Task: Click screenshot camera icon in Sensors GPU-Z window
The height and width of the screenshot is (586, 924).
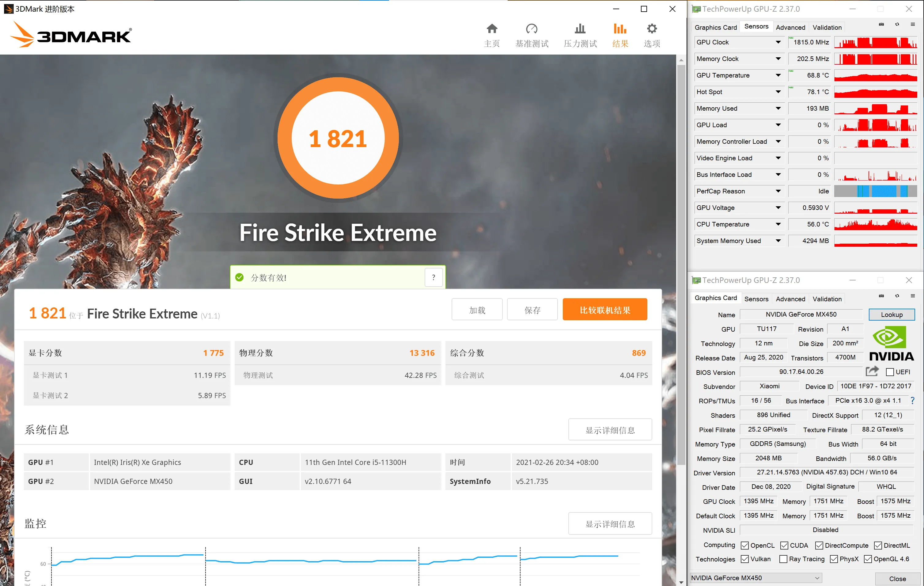Action: click(x=881, y=25)
